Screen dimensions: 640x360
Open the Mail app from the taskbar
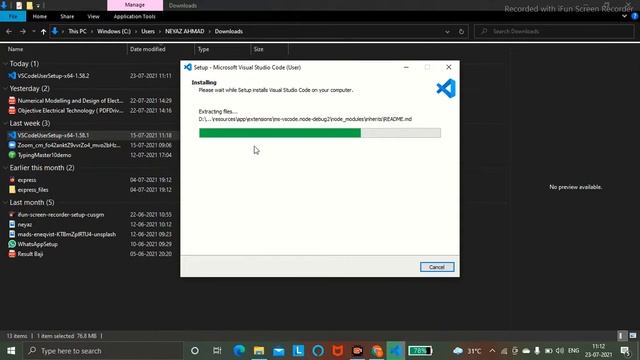(x=278, y=351)
